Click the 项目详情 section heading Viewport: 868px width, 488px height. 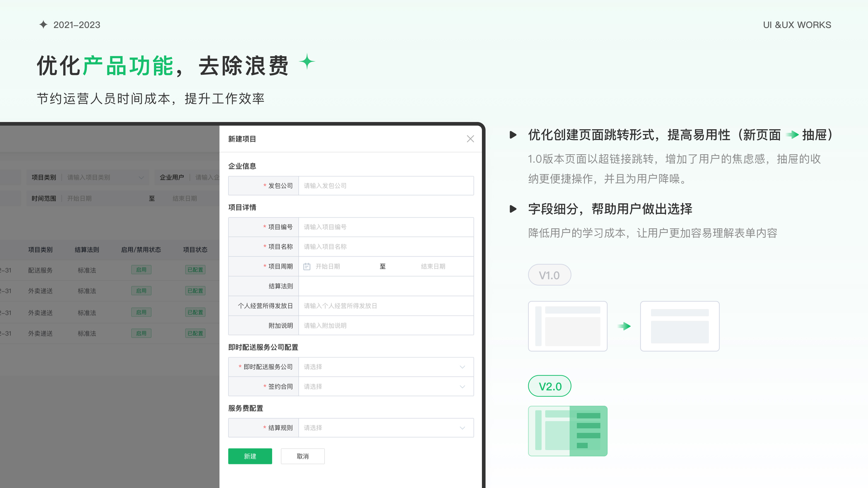tap(242, 208)
